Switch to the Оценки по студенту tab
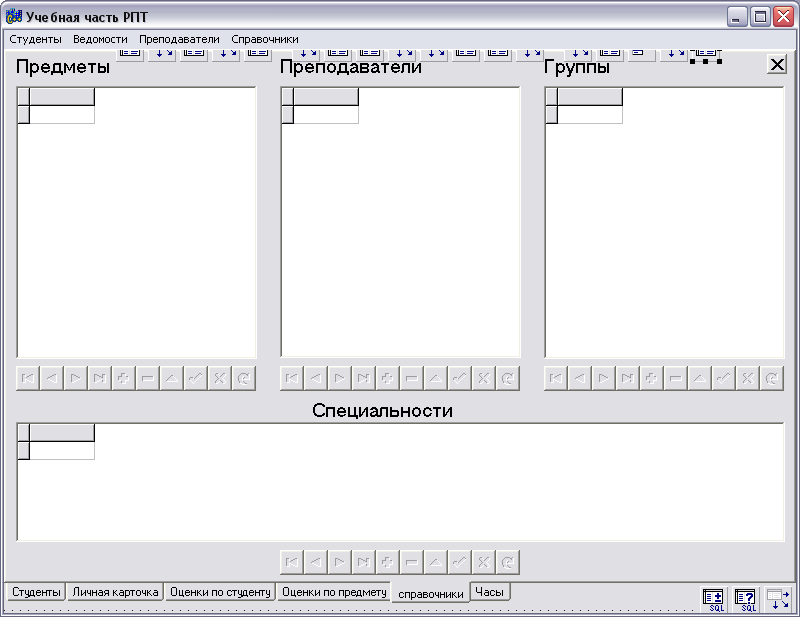The height and width of the screenshot is (617, 800). click(x=220, y=592)
